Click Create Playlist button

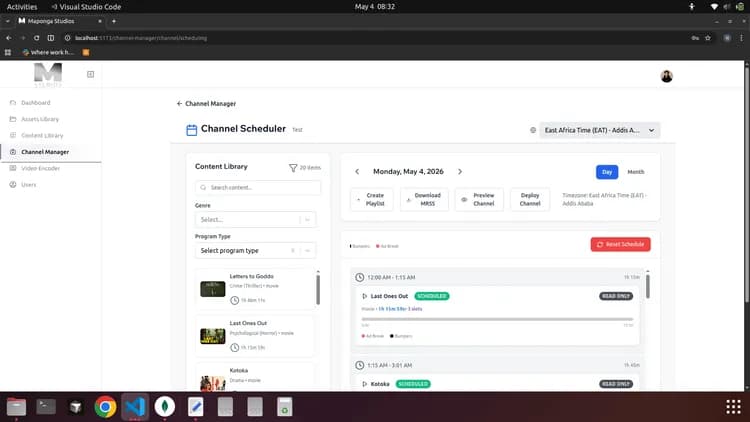372,200
